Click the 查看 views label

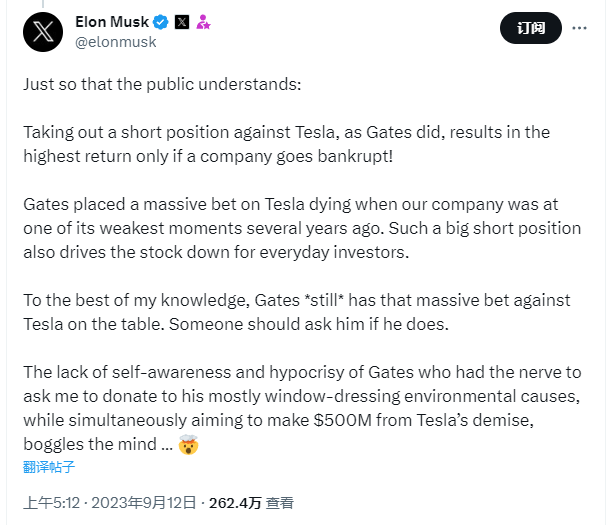pyautogui.click(x=280, y=503)
